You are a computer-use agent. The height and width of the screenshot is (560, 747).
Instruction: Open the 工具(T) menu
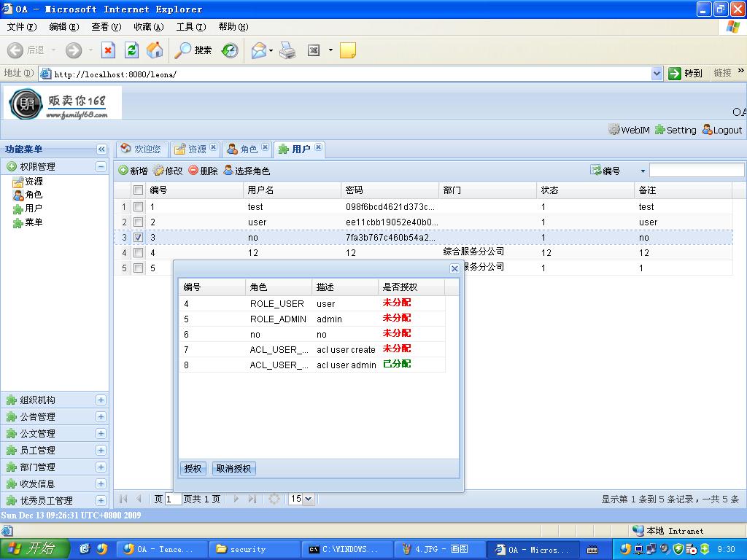click(190, 27)
